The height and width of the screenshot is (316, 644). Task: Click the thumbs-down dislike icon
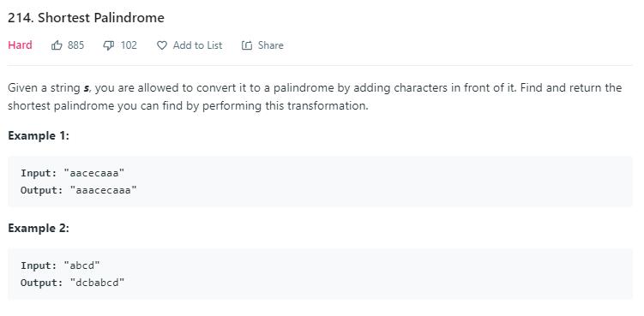click(108, 45)
